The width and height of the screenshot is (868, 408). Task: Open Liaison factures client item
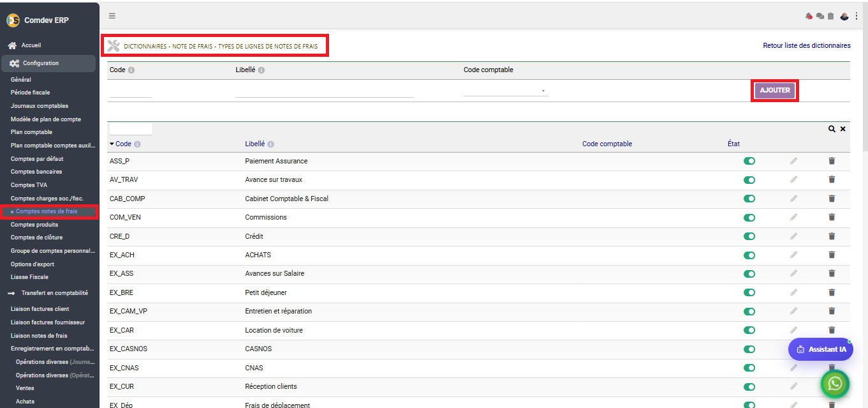(x=40, y=309)
